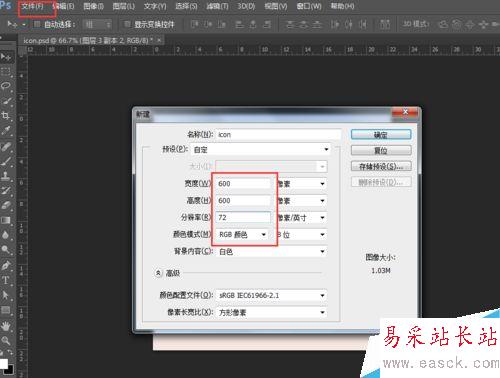Select the Eraser tool
This screenshot has width=500, height=378.
coord(6,205)
